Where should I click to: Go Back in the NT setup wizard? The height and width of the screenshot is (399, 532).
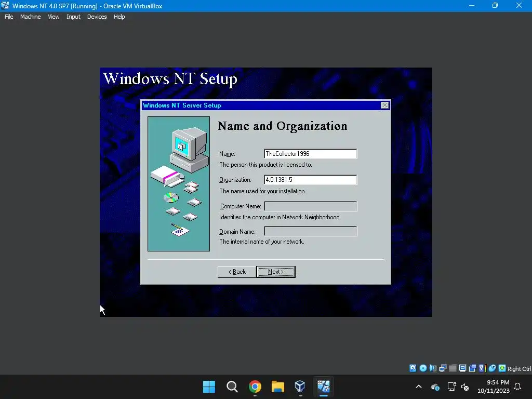point(237,272)
